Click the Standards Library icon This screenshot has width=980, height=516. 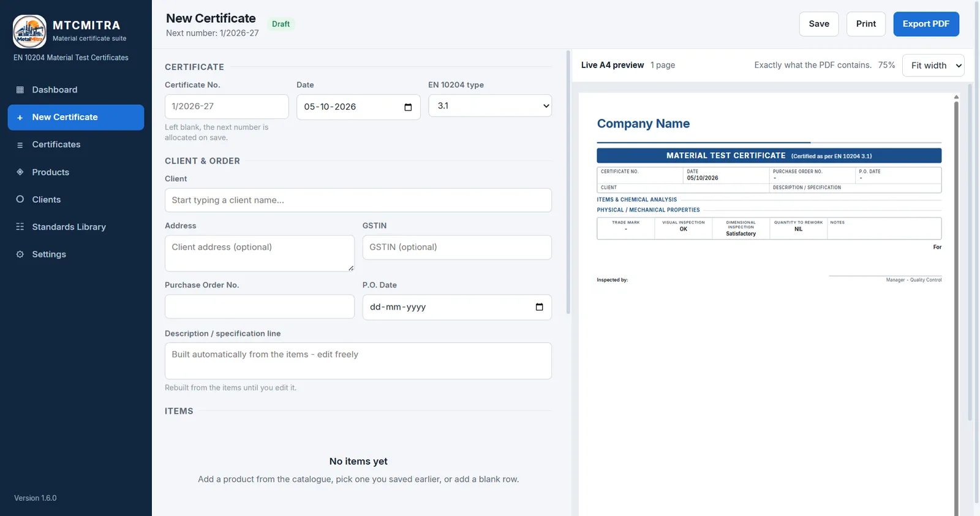(20, 227)
